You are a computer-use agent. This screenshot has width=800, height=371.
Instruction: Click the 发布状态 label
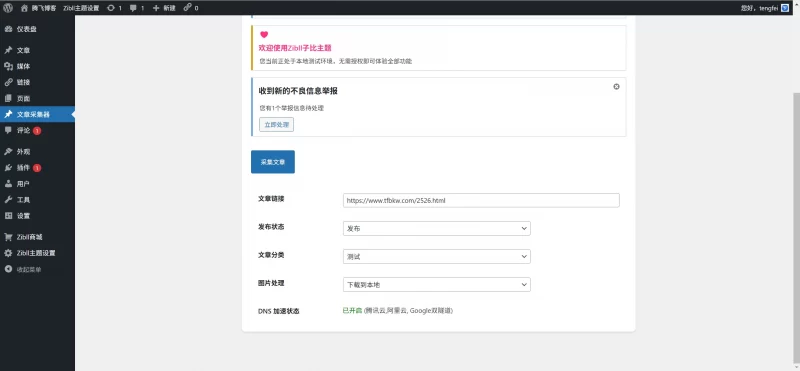point(271,227)
